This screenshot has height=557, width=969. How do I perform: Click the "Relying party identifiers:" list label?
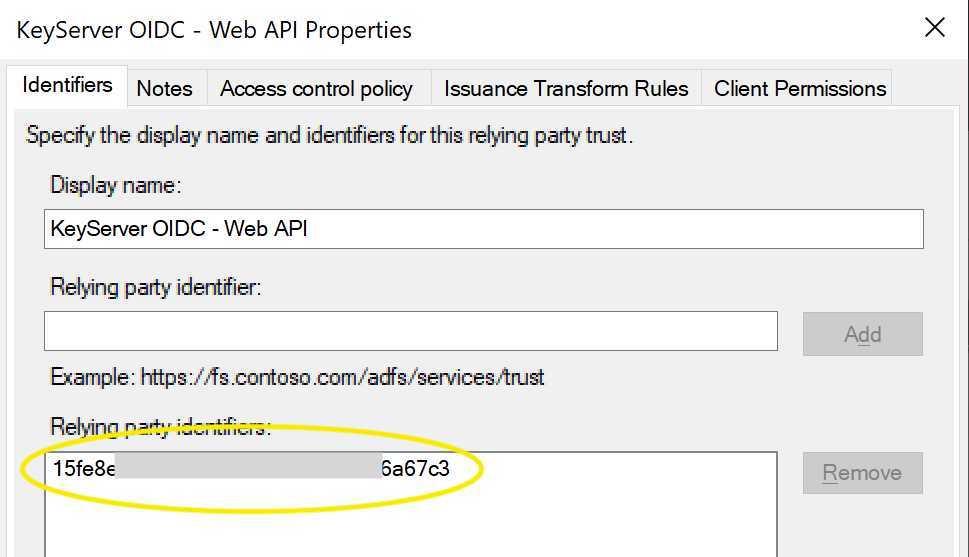[x=160, y=428]
